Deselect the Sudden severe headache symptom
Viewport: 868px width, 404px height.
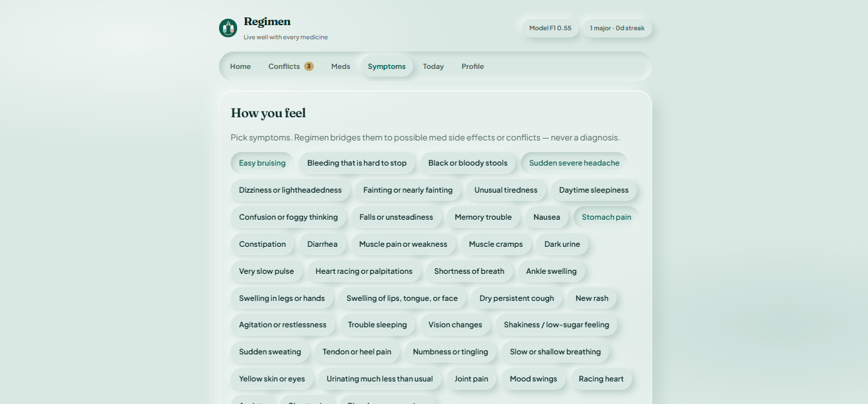click(574, 163)
